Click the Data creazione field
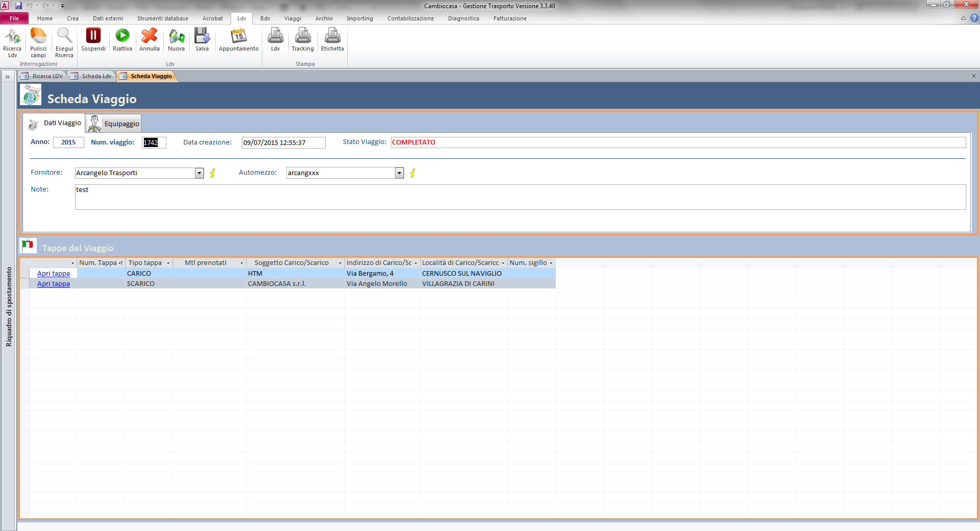This screenshot has width=980, height=531. tap(283, 142)
